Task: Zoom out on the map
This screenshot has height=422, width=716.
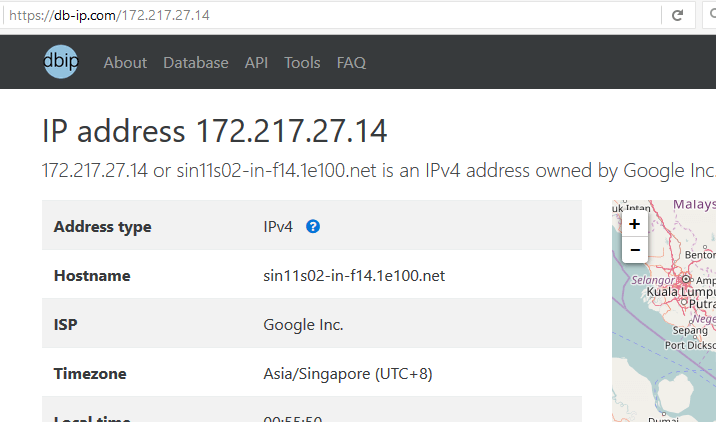Action: [x=635, y=250]
